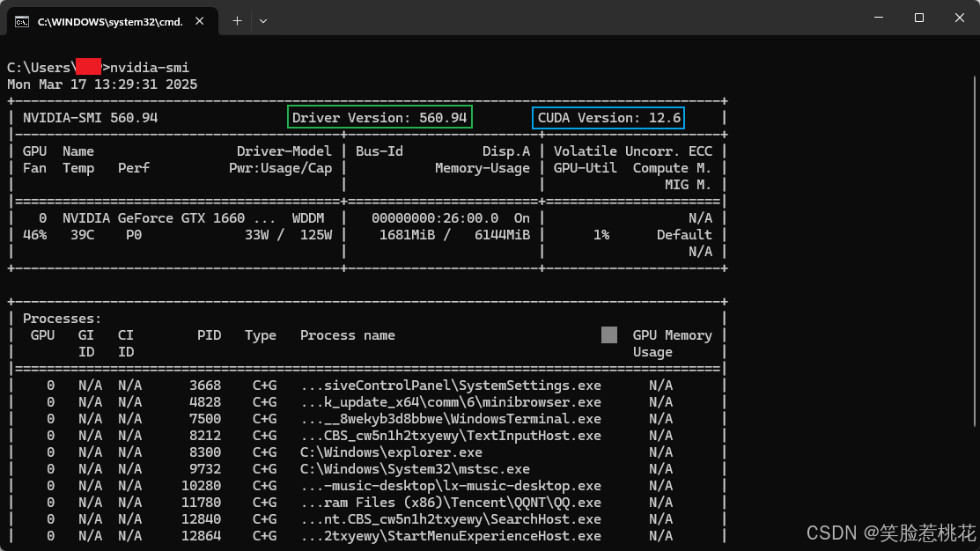Click the 'P0' performance state

134,235
